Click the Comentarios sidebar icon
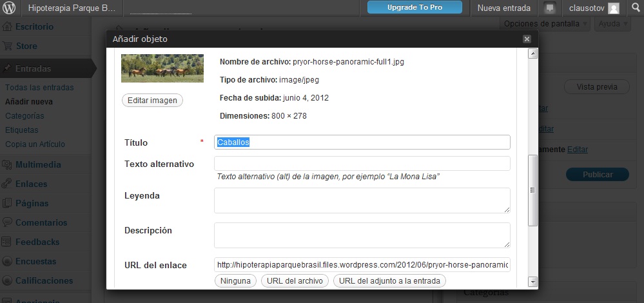Viewport: 644px width, 303px height. [7, 222]
